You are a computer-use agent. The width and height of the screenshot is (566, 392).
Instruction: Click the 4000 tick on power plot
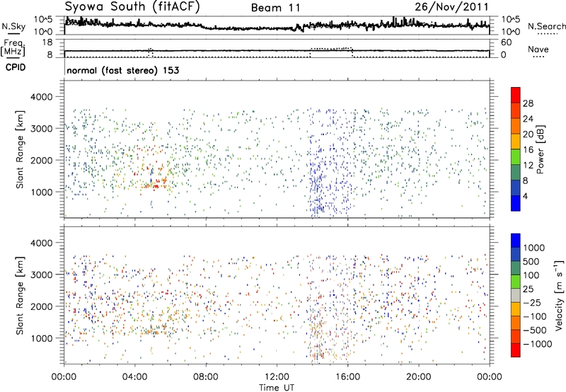[41, 97]
